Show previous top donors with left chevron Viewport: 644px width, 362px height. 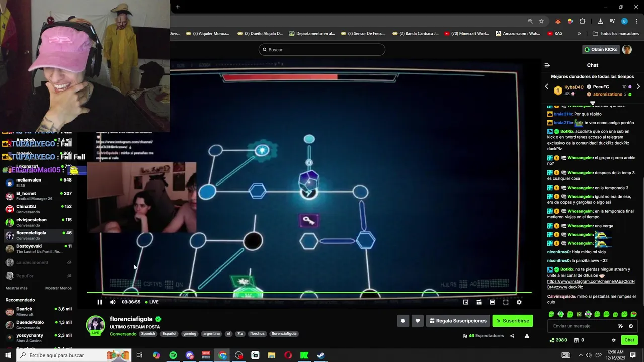(x=547, y=87)
